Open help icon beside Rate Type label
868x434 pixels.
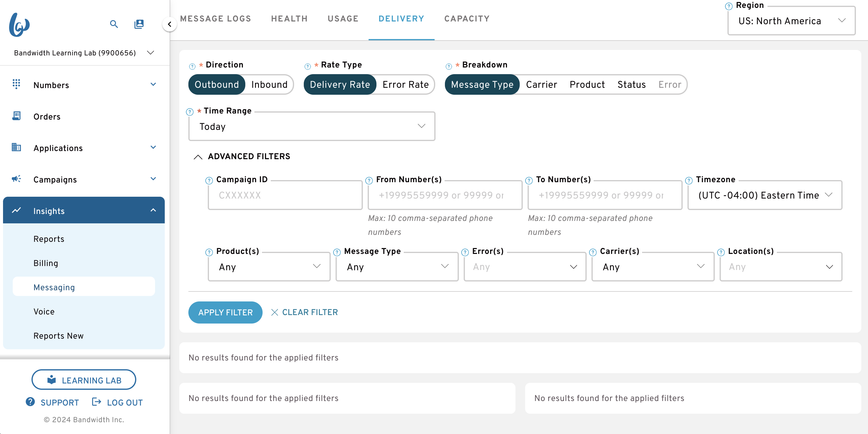307,66
